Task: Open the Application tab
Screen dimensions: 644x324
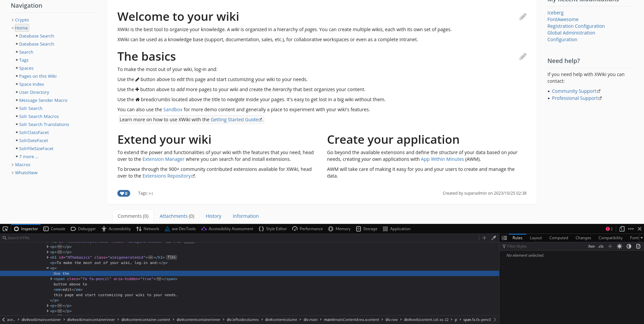Action: point(396,229)
